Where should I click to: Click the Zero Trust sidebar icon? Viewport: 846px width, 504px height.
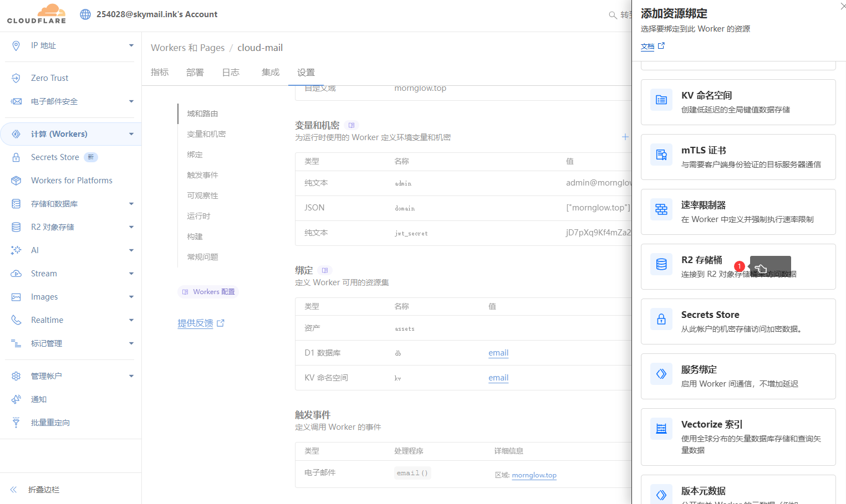click(x=16, y=78)
